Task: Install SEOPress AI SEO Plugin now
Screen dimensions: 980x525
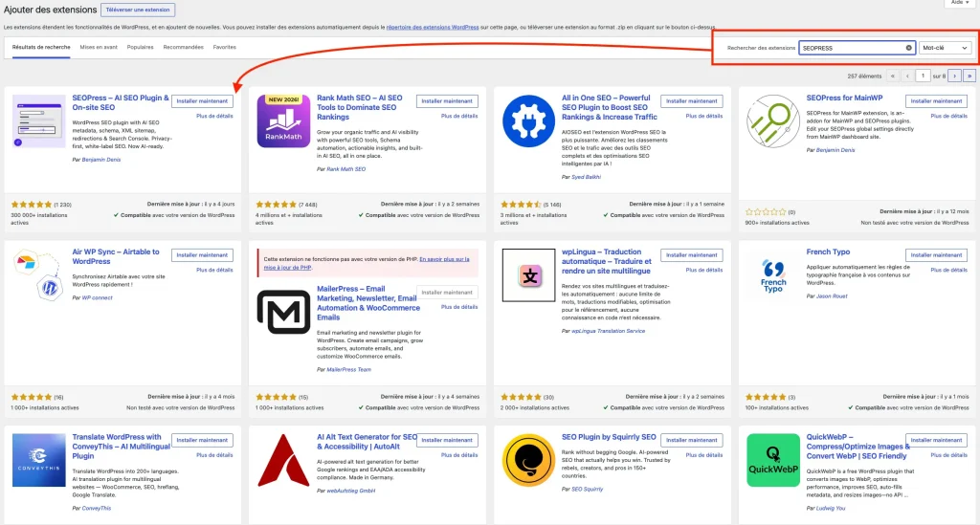Action: coord(202,101)
